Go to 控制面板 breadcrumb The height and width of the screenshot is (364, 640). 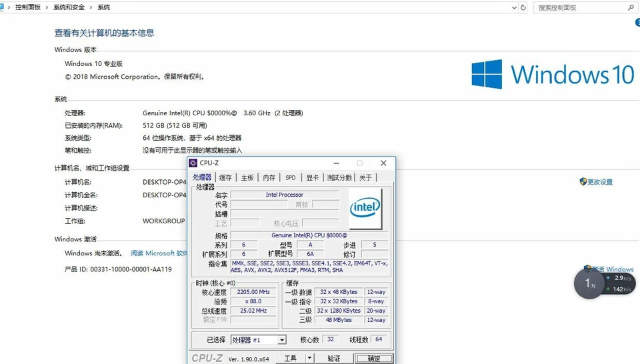tap(28, 7)
